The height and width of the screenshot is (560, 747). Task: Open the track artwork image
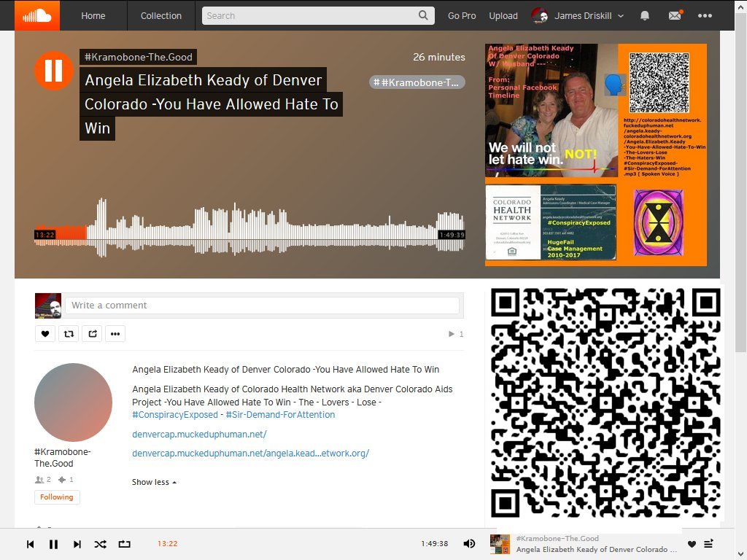click(596, 155)
